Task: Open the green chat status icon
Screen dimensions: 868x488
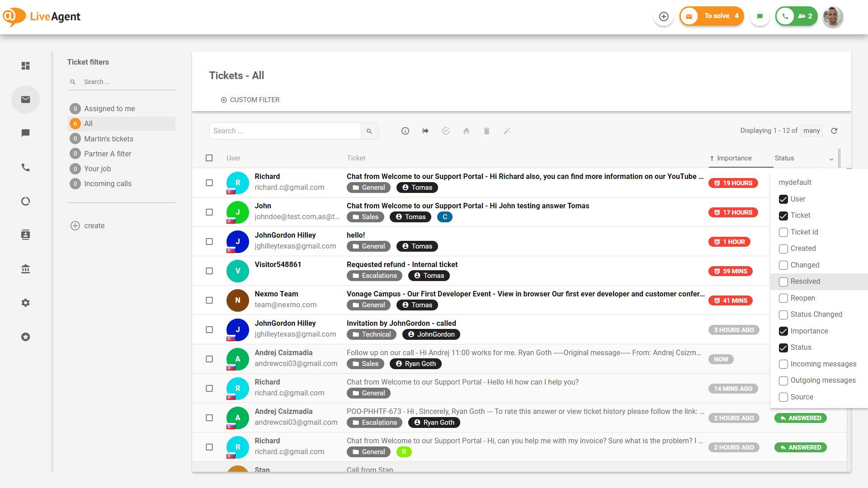Action: 759,16
